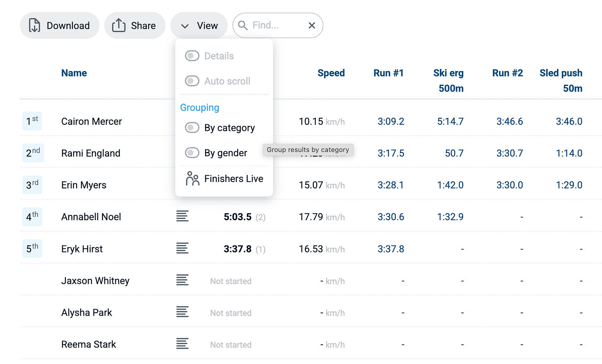The width and height of the screenshot is (602, 364).
Task: Open details icon for Eryk Hirst
Action: pos(182,248)
